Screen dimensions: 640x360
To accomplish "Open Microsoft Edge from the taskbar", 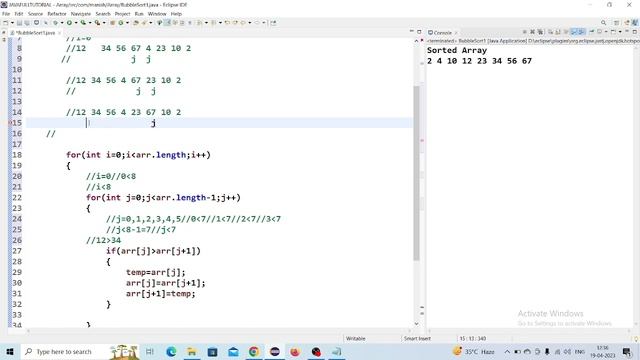I will pyautogui.click(x=171, y=351).
